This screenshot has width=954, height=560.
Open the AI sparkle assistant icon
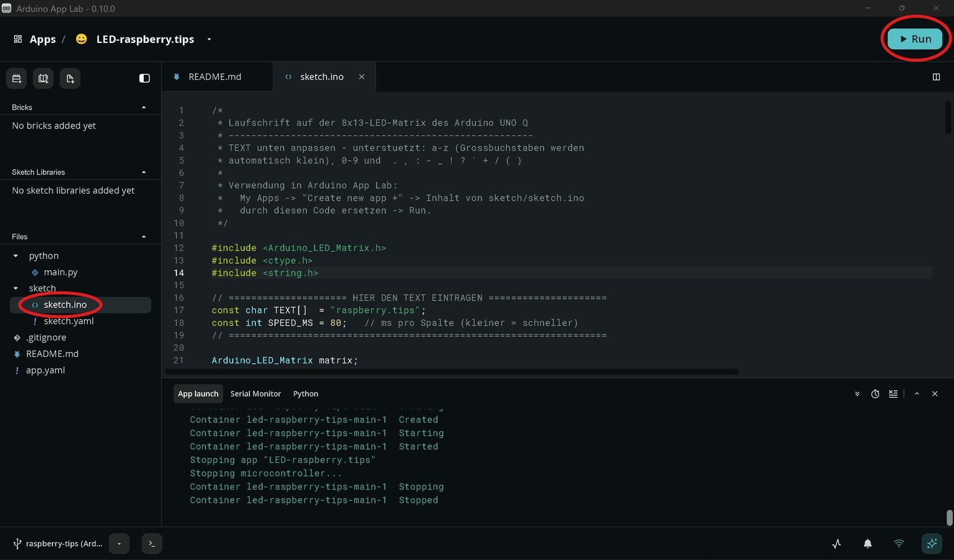coord(932,543)
